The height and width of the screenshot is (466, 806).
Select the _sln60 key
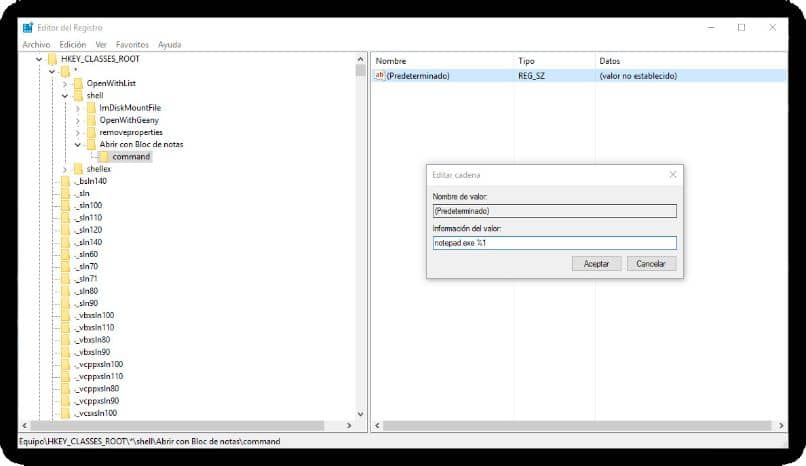pyautogui.click(x=86, y=254)
